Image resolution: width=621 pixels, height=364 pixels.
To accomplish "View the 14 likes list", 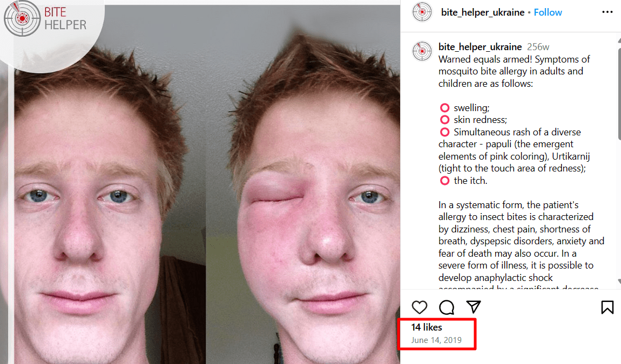I will [x=427, y=327].
